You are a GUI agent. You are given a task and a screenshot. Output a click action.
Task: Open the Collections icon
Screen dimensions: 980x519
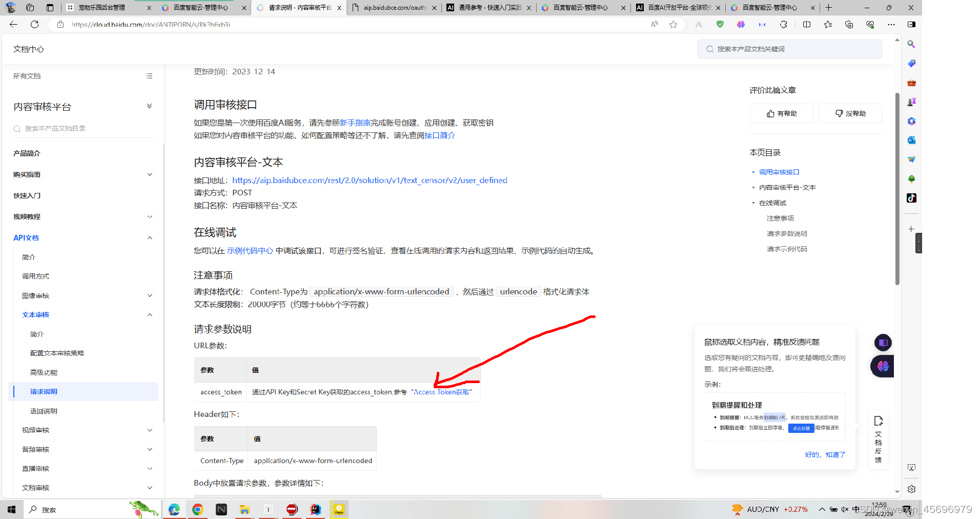coord(849,24)
